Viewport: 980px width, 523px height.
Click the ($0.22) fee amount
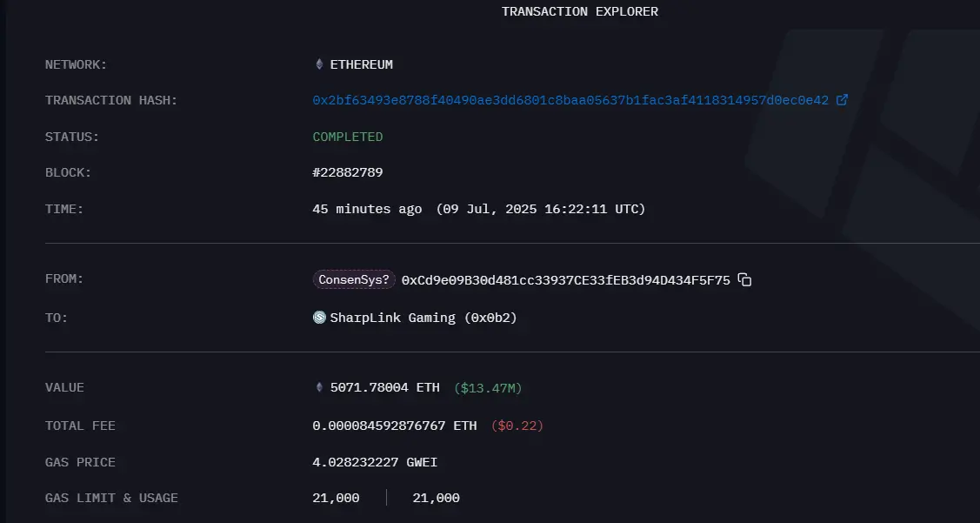[517, 425]
